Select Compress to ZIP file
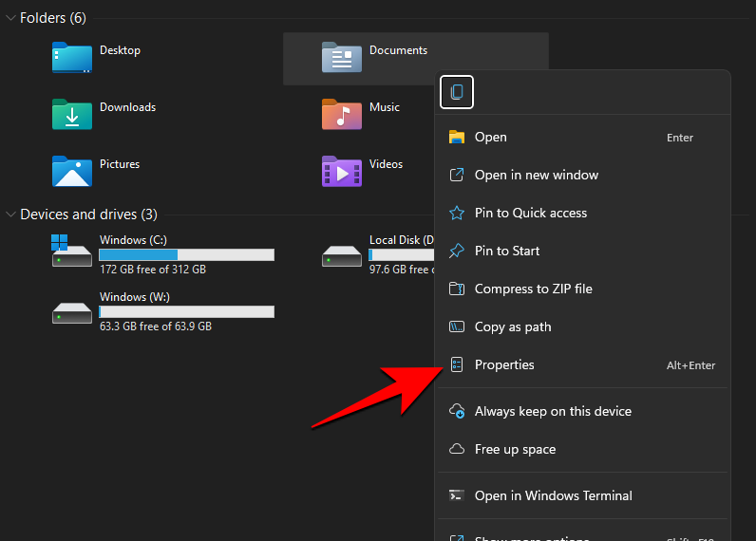This screenshot has height=541, width=756. [x=582, y=289]
